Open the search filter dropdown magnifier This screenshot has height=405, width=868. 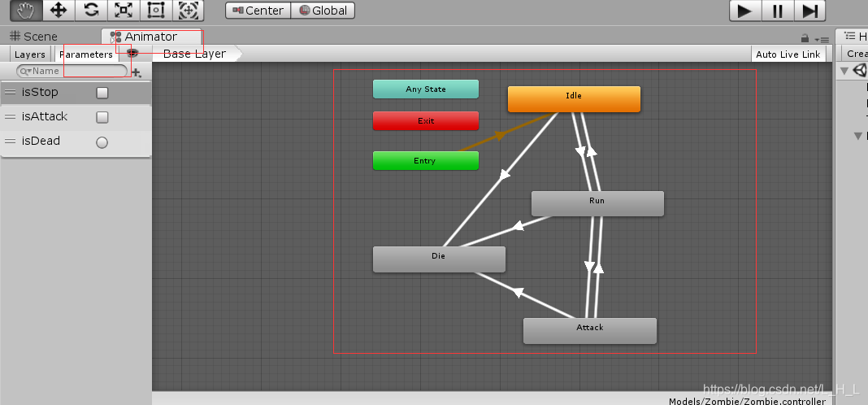point(25,71)
